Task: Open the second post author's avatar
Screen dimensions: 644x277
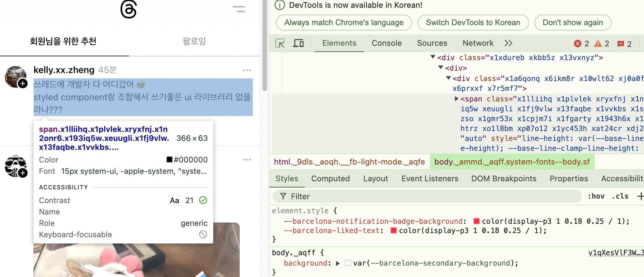Action: [x=15, y=166]
